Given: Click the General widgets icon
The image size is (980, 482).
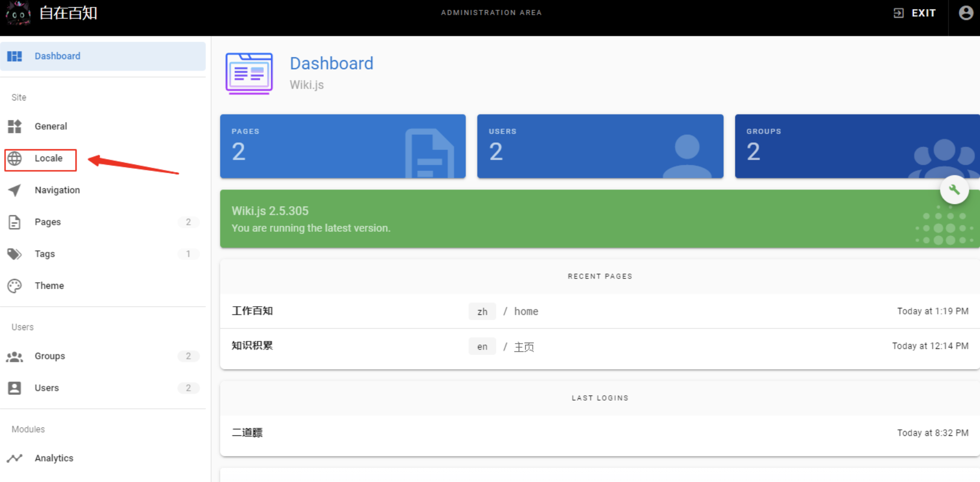Looking at the screenshot, I should pyautogui.click(x=15, y=126).
